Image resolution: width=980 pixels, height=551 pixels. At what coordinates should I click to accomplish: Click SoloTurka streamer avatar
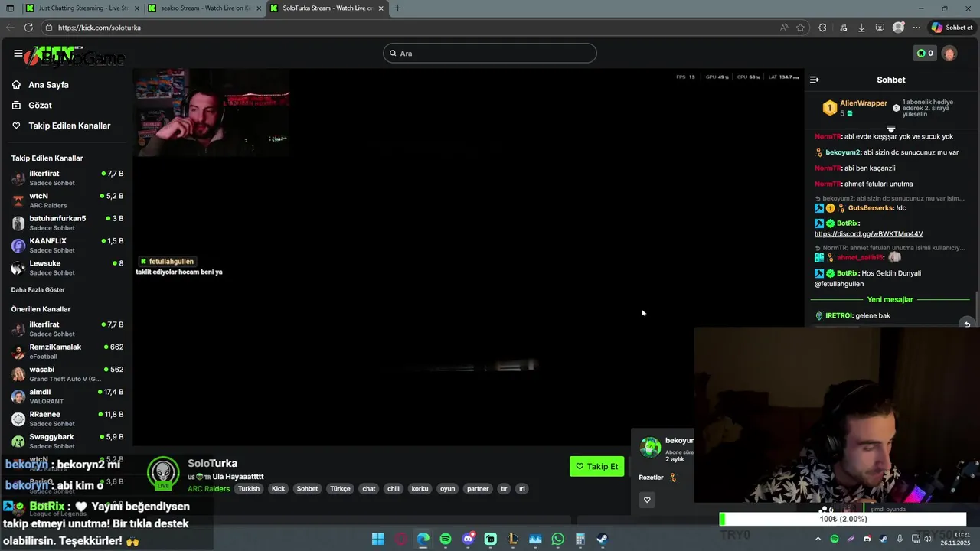[x=163, y=473]
